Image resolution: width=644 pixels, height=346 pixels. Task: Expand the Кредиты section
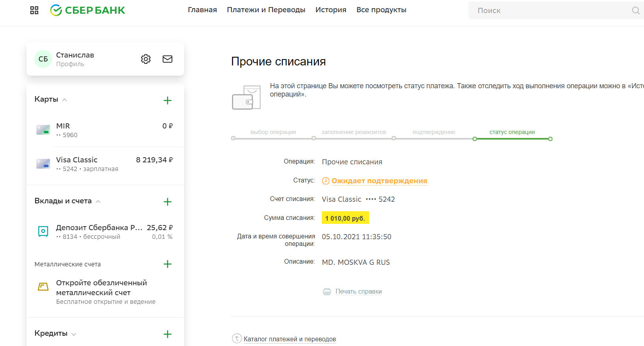(x=74, y=334)
